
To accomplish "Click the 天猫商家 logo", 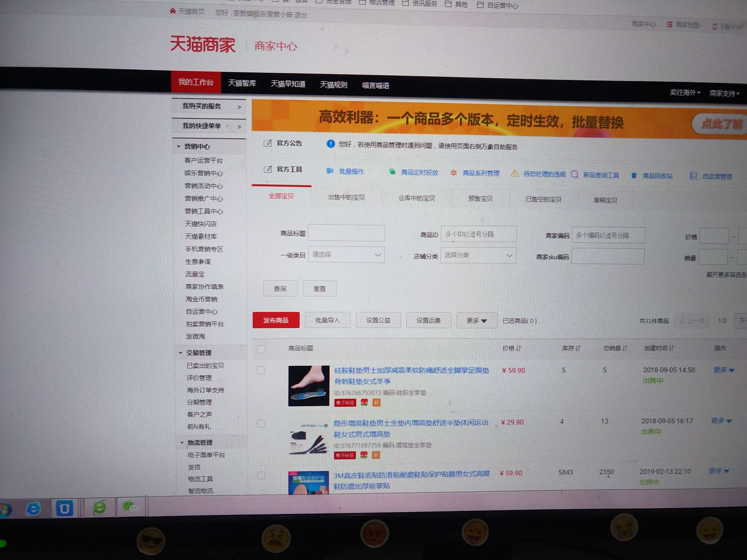I will coord(203,44).
